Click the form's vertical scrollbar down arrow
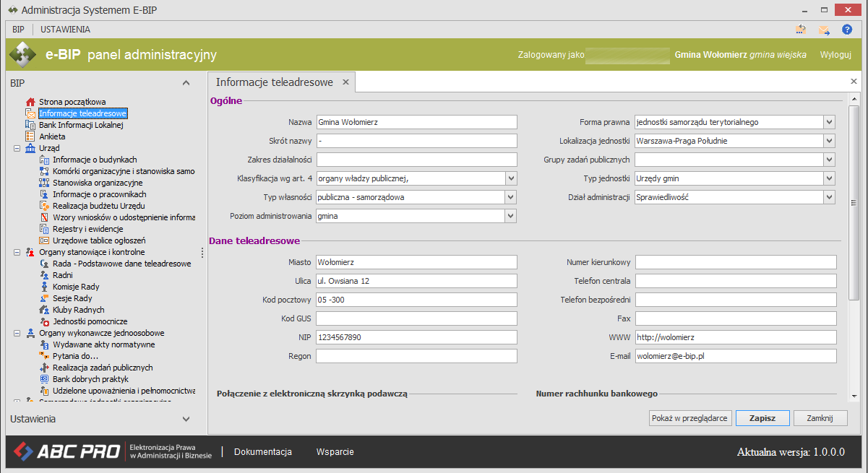 (854, 395)
